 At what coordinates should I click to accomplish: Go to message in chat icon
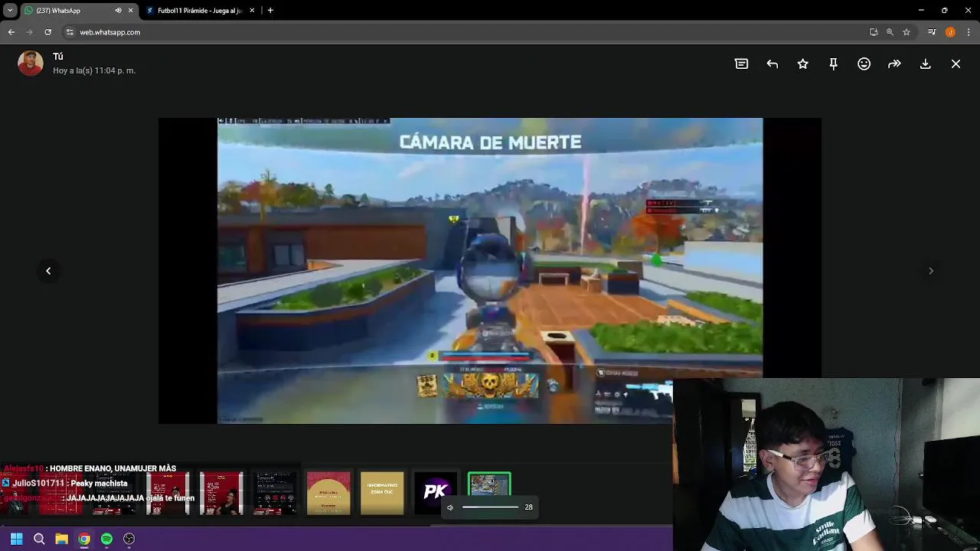(x=741, y=64)
